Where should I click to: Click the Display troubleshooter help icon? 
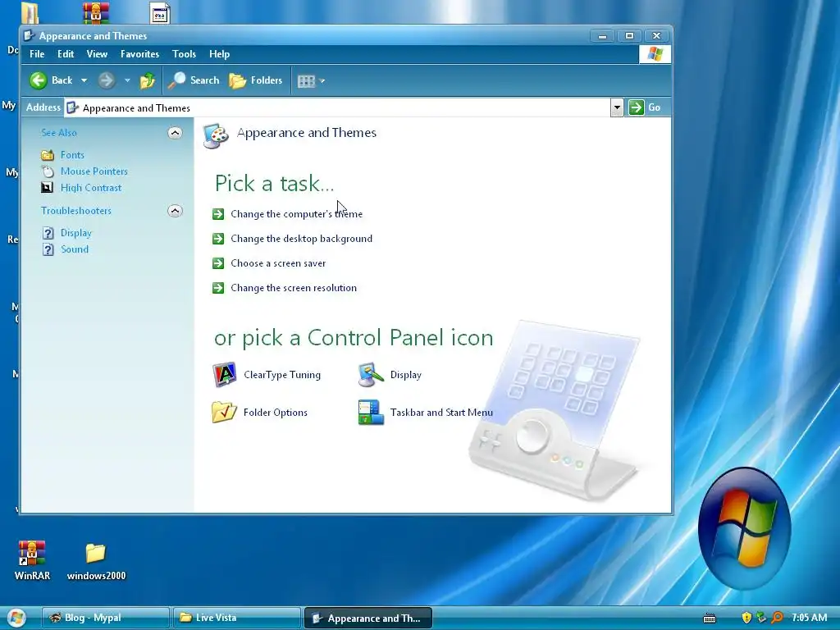[x=48, y=233]
